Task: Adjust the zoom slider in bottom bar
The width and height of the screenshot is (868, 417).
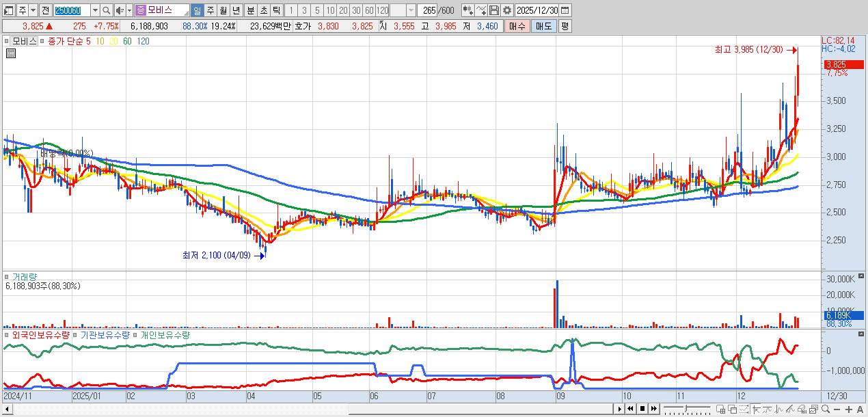Action: (687, 409)
